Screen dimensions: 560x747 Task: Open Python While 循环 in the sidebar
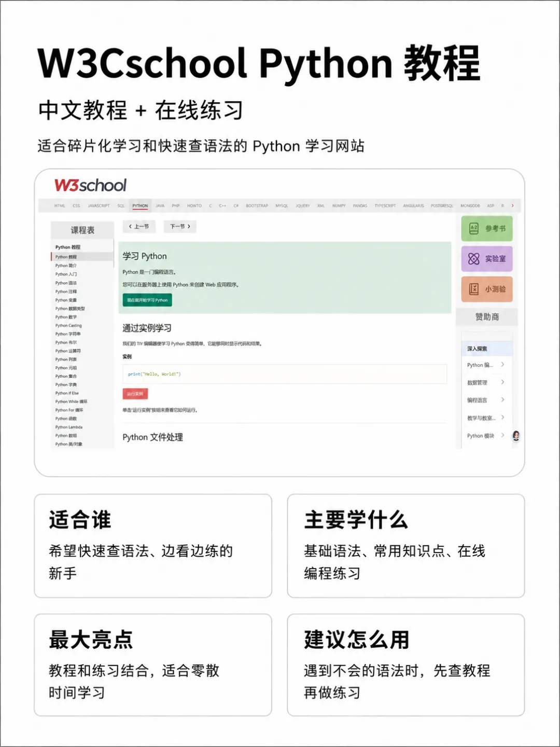[72, 402]
